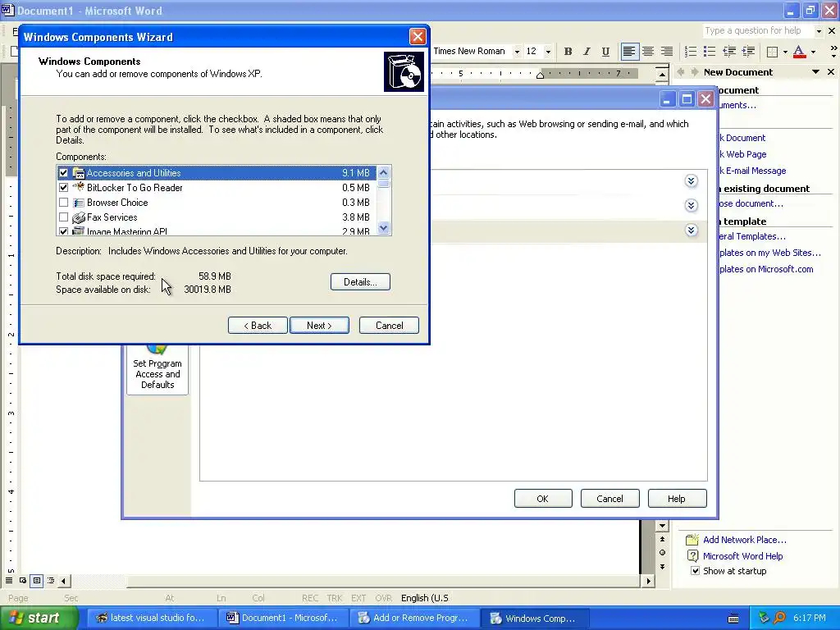Expand the first section chevron in Add or Remove Programs
Viewport: 840px width, 630px height.
pyautogui.click(x=691, y=181)
